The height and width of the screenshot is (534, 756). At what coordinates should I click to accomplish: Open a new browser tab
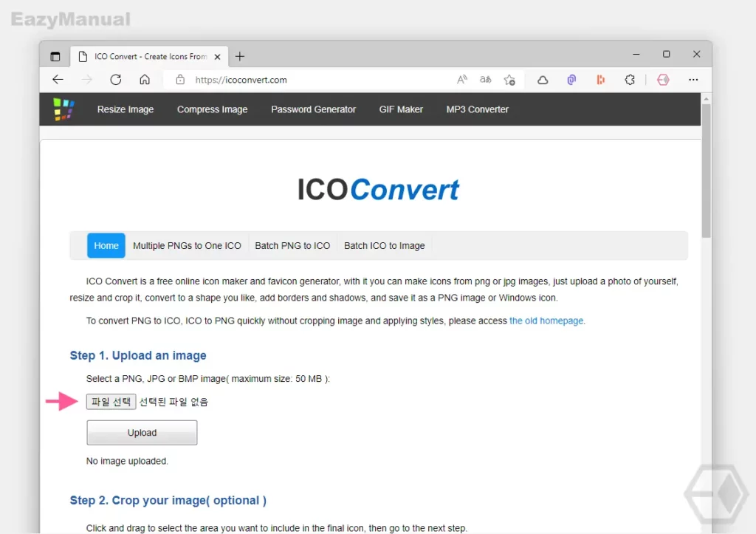tap(240, 56)
